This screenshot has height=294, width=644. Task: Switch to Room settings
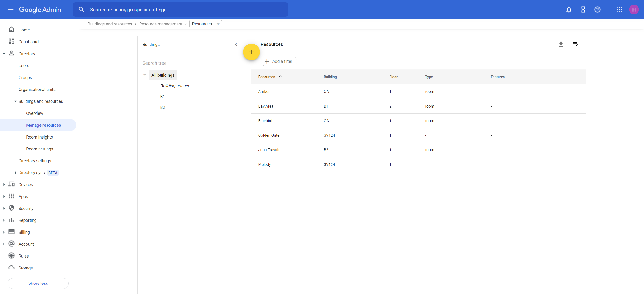pos(40,149)
